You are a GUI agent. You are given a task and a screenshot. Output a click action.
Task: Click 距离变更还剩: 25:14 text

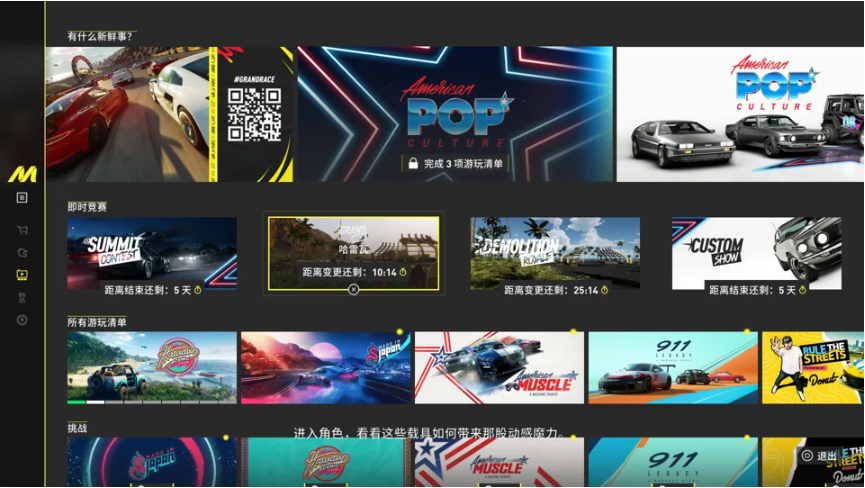[551, 290]
